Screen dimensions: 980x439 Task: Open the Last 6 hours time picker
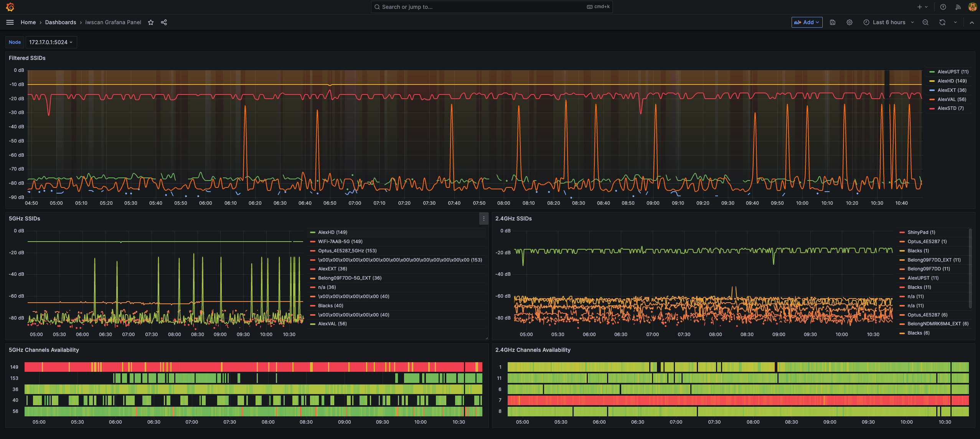[888, 22]
